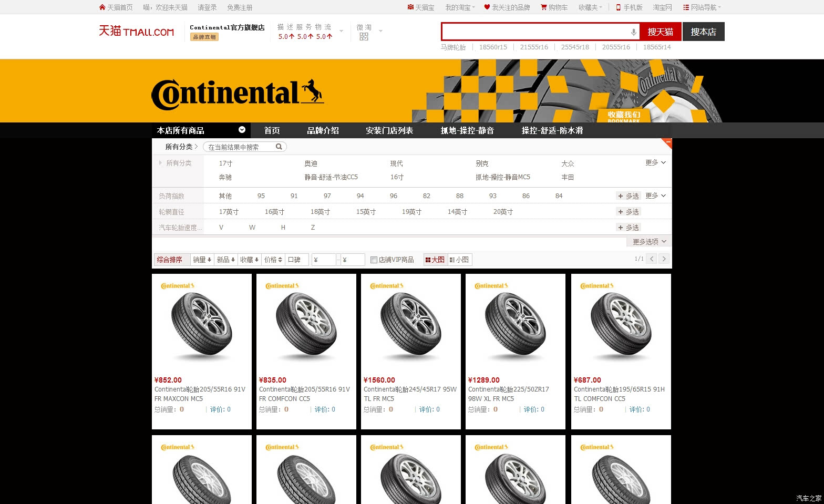Screen dimensions: 824x504
Task: Expand the 微淘 dropdown arrow
Action: coord(380,31)
